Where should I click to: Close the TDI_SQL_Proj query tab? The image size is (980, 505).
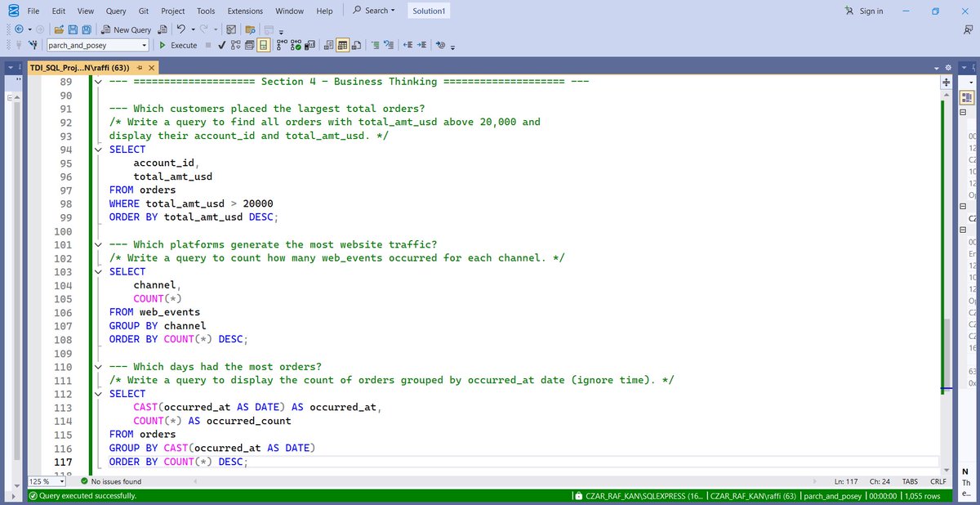pos(152,67)
